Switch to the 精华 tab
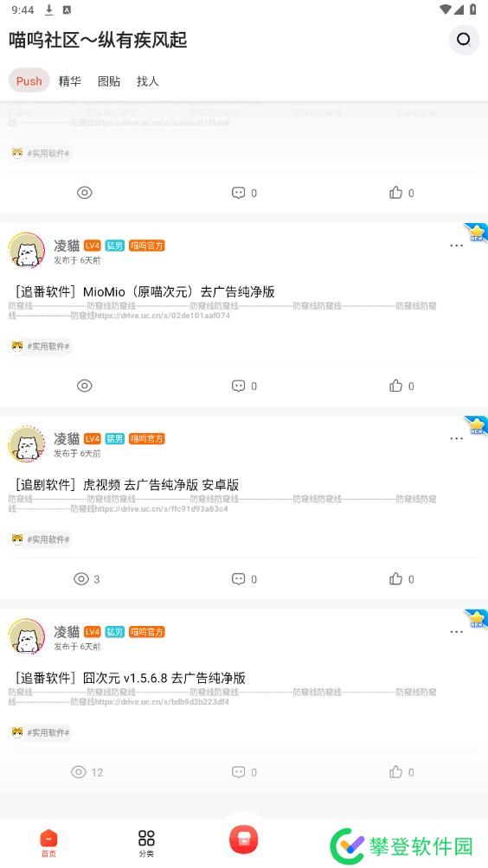Screen dimensions: 488x868 click(x=70, y=81)
